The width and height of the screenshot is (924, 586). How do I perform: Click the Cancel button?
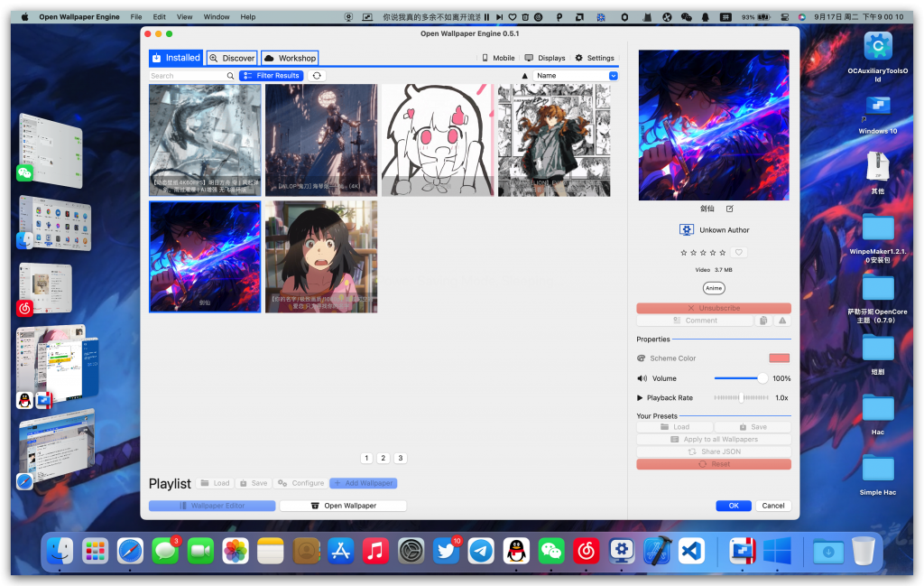(x=773, y=506)
